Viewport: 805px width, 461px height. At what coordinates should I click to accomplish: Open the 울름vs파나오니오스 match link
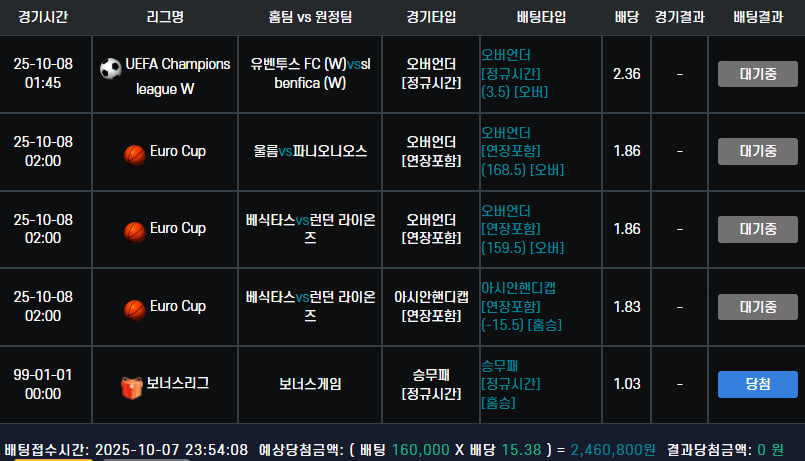tap(310, 152)
